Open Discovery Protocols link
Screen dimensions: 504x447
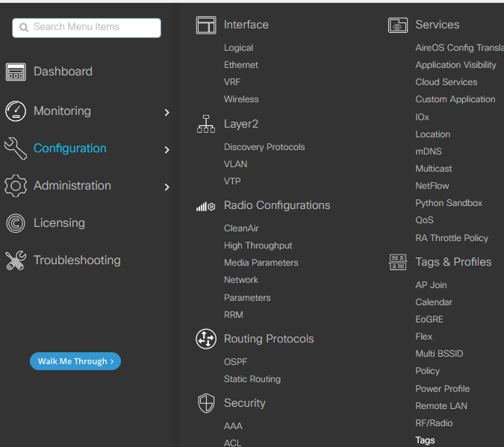pyautogui.click(x=264, y=147)
